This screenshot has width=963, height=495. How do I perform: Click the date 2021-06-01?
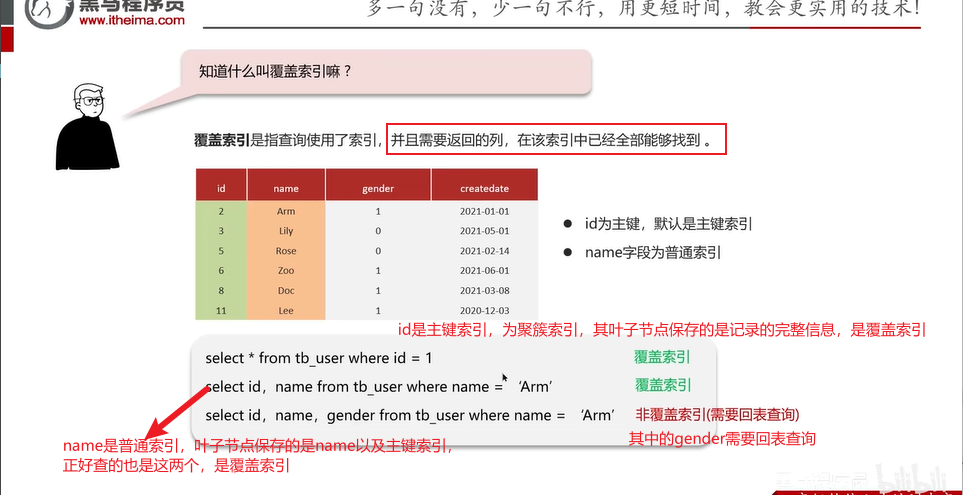click(485, 270)
